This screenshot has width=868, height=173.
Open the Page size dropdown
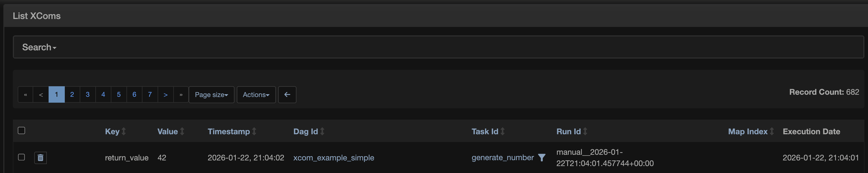pyautogui.click(x=211, y=94)
